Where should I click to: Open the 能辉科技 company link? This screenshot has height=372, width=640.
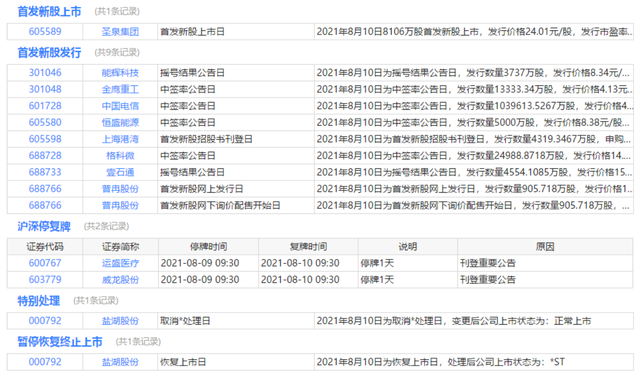coord(120,73)
